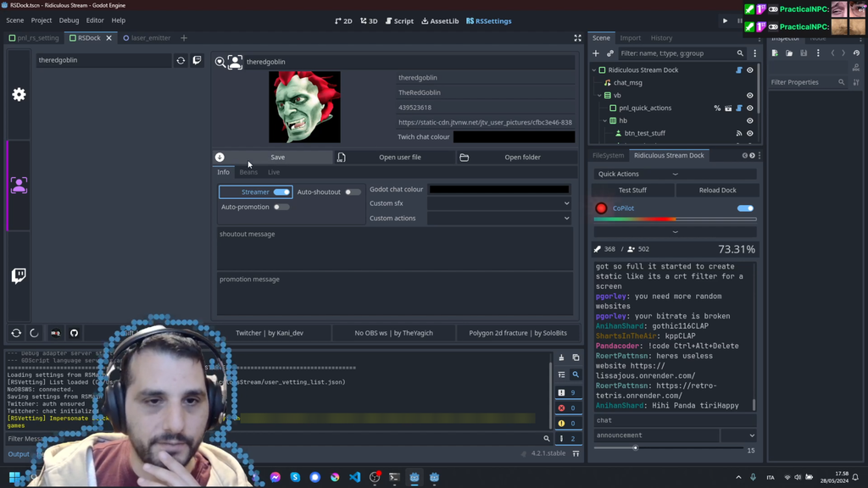
Task: Collapse the vb tree node
Action: 599,96
